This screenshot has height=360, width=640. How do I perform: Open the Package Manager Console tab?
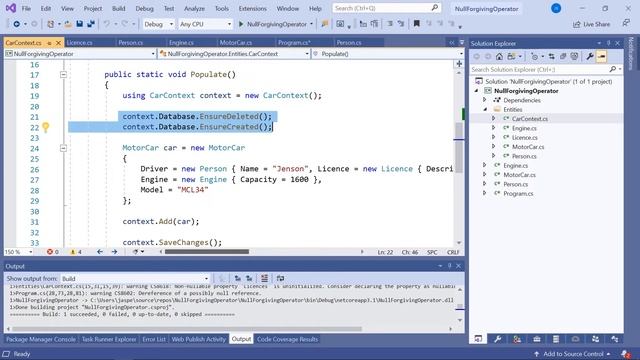pos(41,339)
